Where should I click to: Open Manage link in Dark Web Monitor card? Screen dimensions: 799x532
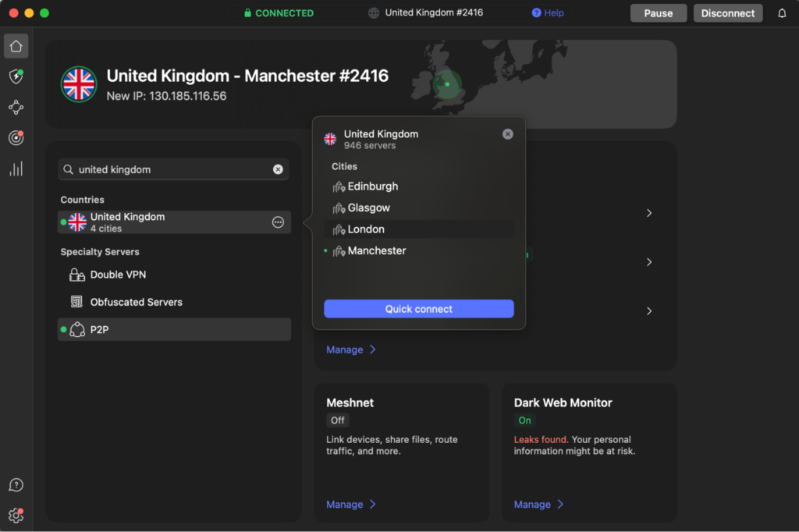[x=538, y=505]
